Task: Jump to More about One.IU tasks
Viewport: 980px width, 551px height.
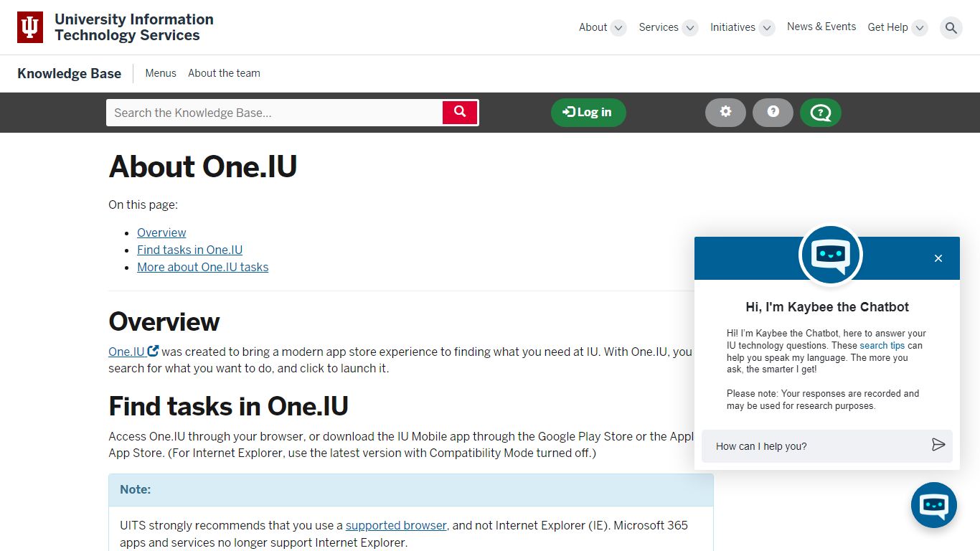Action: (x=202, y=267)
